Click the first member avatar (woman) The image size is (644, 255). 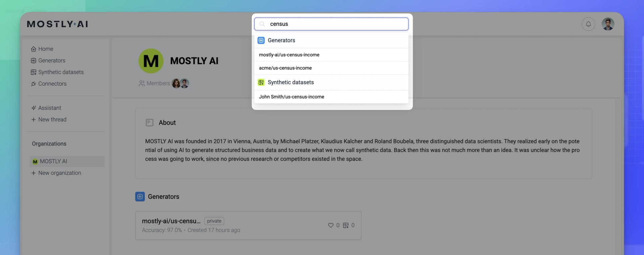click(176, 83)
